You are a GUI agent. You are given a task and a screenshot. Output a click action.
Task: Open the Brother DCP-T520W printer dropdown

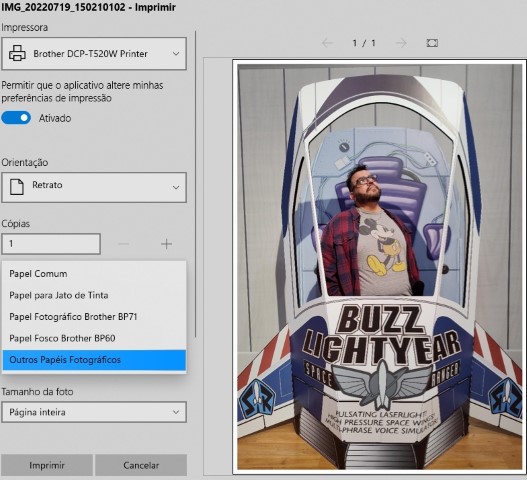point(94,53)
